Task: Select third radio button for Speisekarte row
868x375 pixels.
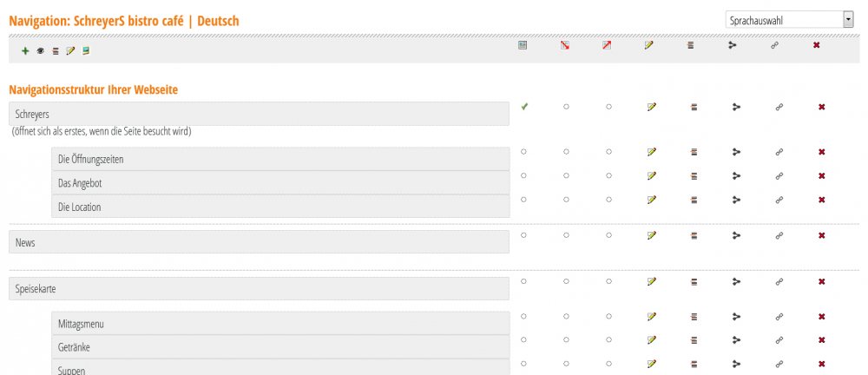Action: 608,281
